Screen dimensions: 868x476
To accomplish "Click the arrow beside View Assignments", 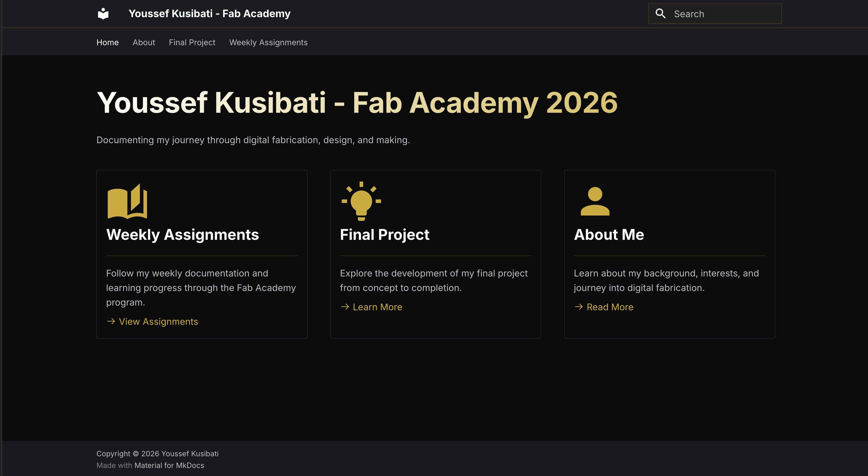I will coord(111,322).
